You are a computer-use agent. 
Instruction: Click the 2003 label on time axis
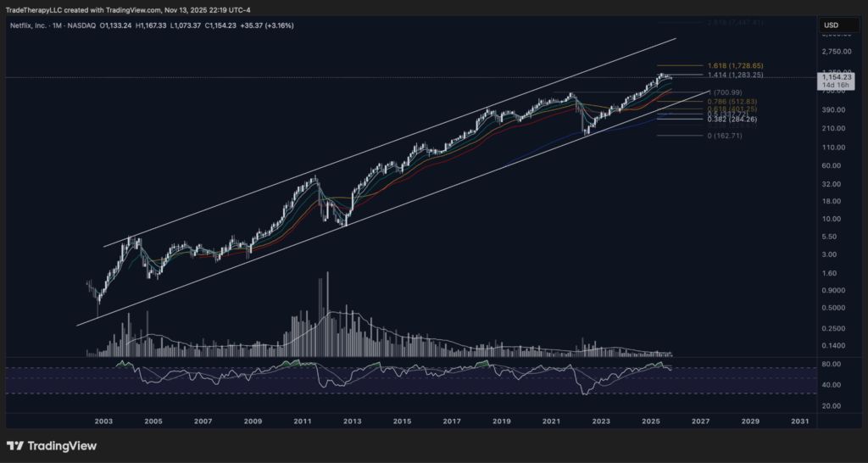pyautogui.click(x=103, y=421)
